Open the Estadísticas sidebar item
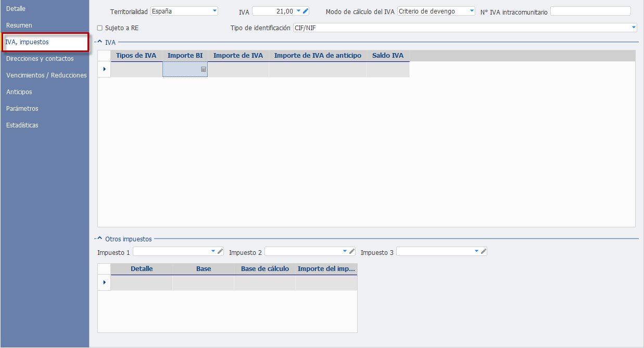The width and height of the screenshot is (644, 348). pos(22,125)
